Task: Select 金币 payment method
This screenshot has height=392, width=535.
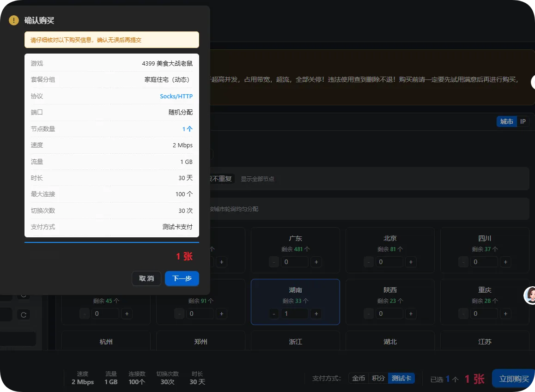Action: [x=358, y=378]
